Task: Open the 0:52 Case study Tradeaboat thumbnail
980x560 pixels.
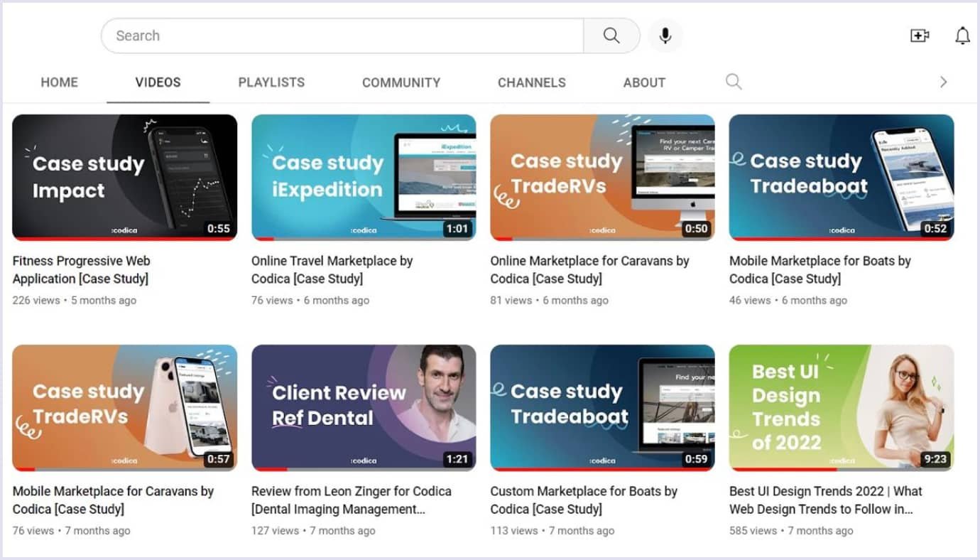Action: (842, 178)
